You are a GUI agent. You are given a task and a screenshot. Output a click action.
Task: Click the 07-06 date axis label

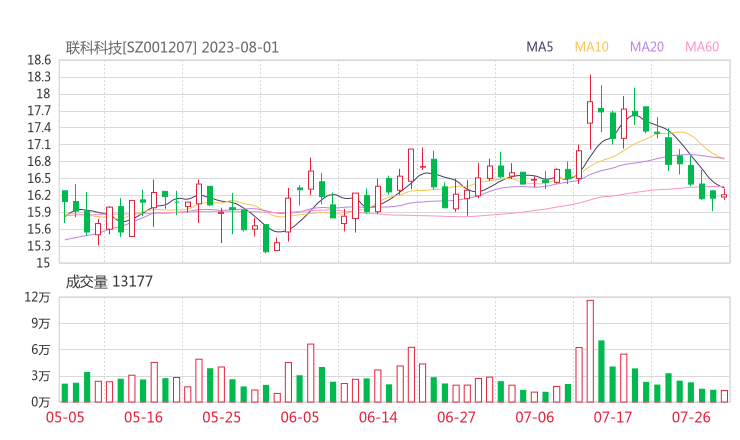click(x=535, y=417)
